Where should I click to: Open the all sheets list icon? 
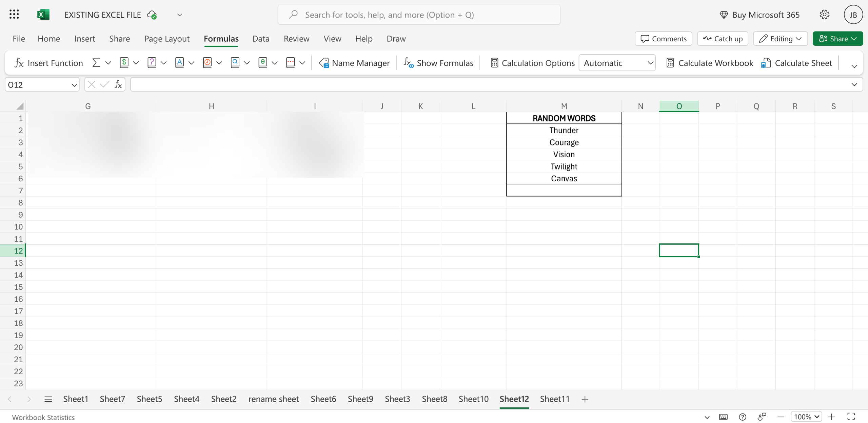[48, 399]
